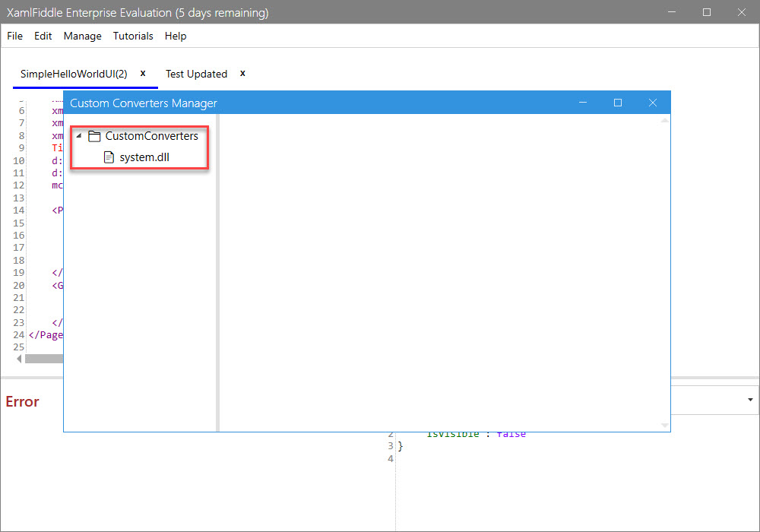The width and height of the screenshot is (760, 532).
Task: Close the Test Updated tab
Action: 243,73
